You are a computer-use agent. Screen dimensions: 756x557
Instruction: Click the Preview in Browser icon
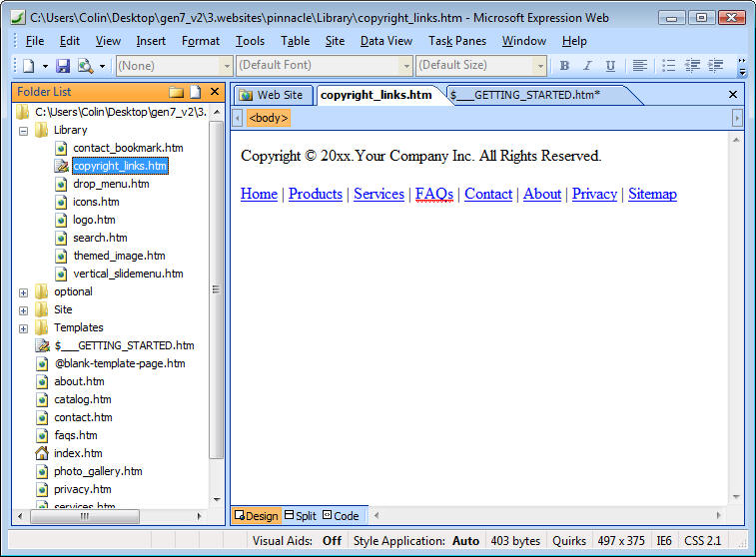pos(85,66)
